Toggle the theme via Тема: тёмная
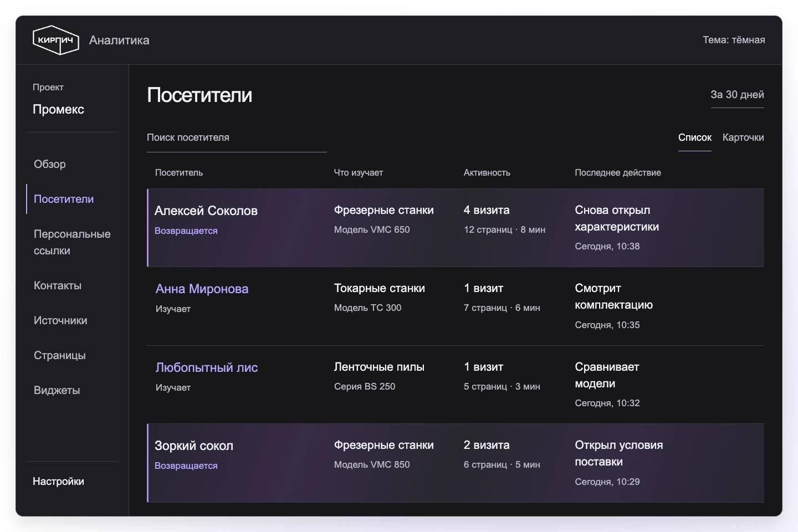Viewport: 798px width, 532px height. (734, 40)
